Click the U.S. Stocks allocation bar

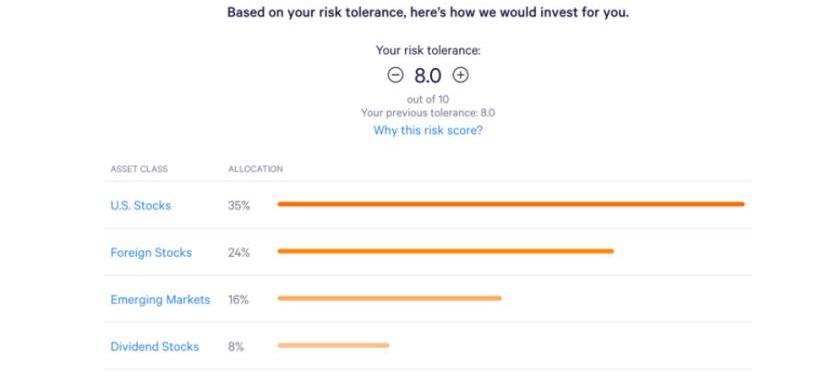pos(511,204)
